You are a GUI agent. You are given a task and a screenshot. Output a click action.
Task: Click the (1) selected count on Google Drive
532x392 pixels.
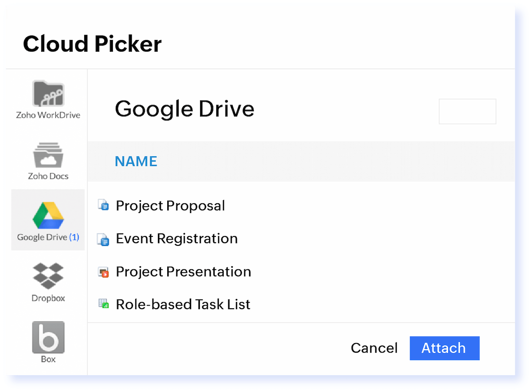[x=74, y=237]
